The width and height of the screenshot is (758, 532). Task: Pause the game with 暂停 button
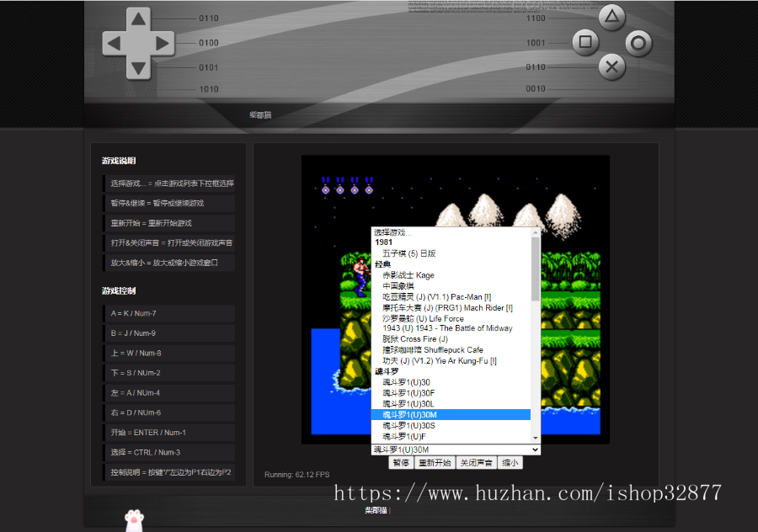click(x=401, y=463)
